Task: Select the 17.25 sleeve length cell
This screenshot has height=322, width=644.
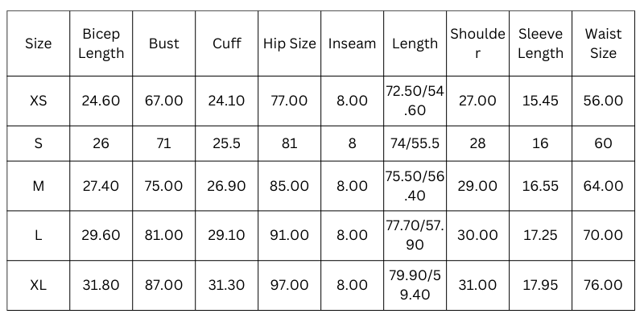Action: 540,235
